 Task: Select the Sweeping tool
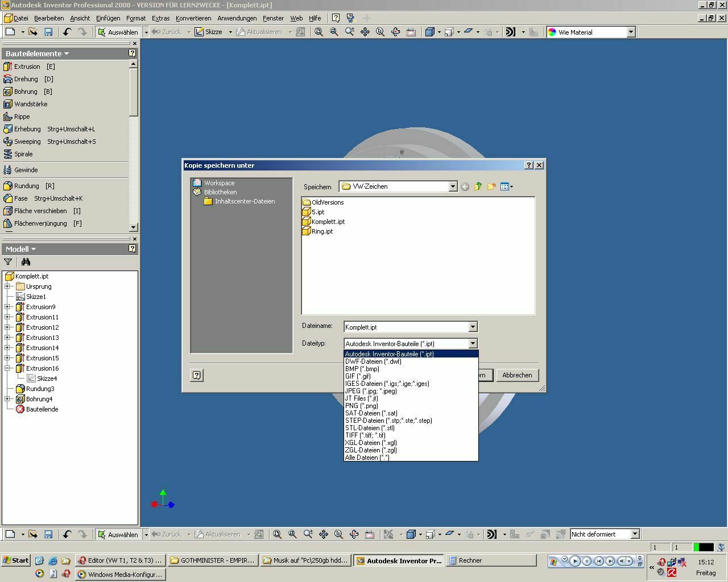coord(50,142)
